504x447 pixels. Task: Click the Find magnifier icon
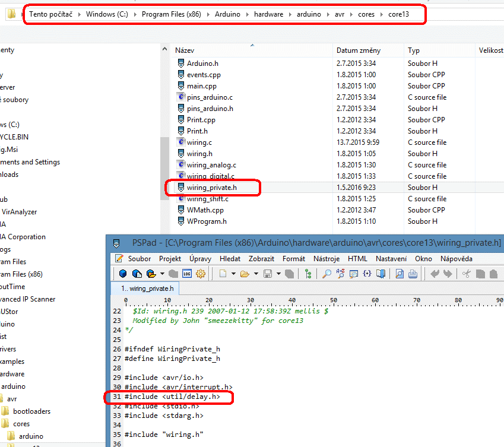[x=327, y=274]
